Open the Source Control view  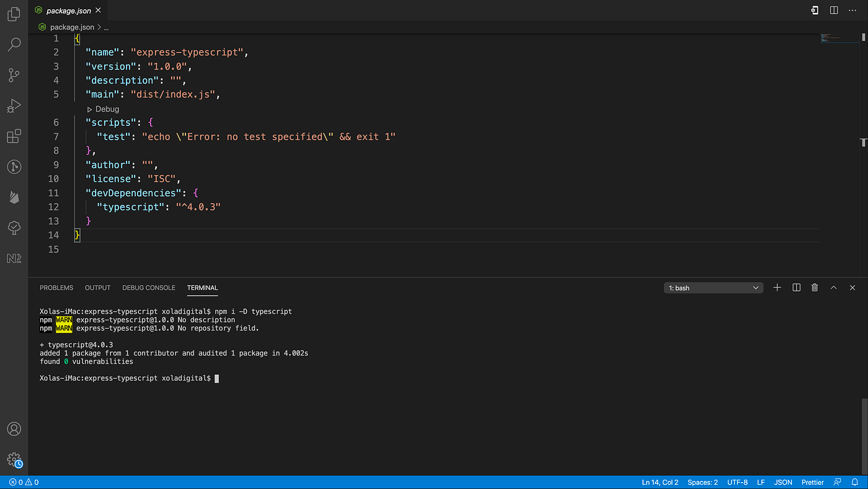(x=14, y=74)
